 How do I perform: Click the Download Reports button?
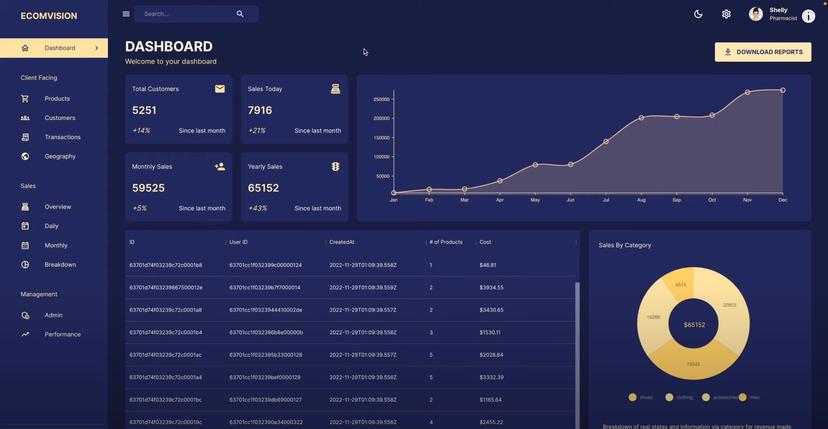[x=763, y=52]
